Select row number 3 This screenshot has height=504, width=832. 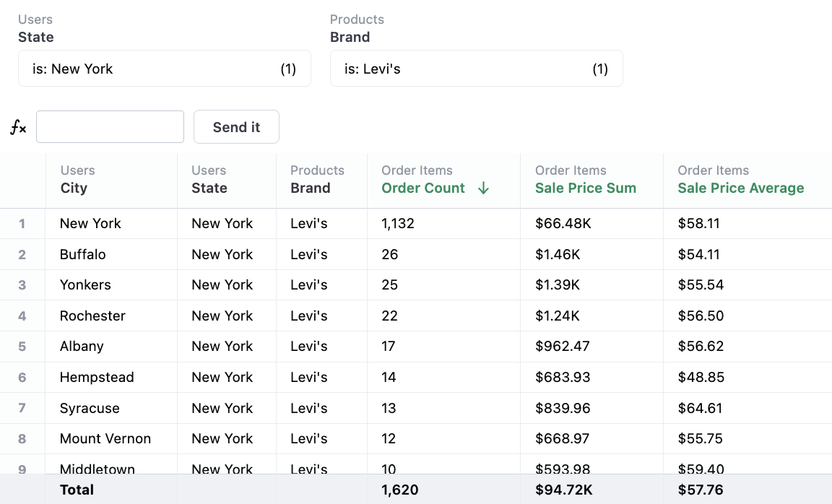click(22, 285)
